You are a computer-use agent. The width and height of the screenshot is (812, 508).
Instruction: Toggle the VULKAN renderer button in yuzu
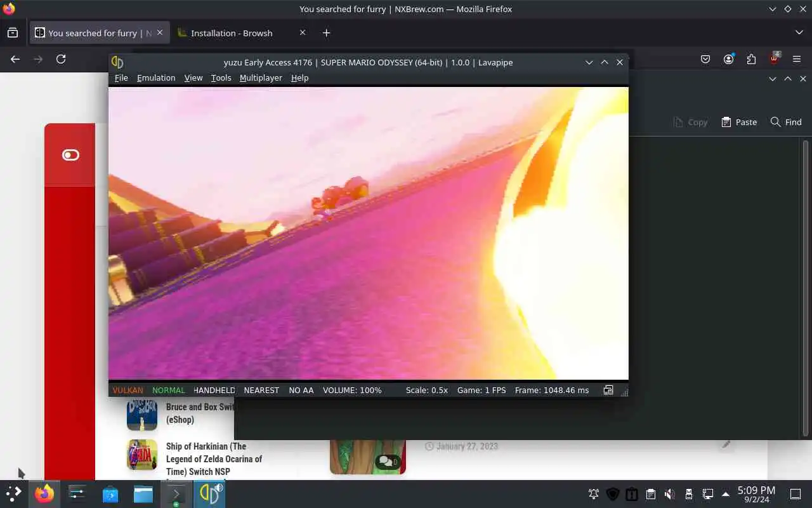coord(128,390)
